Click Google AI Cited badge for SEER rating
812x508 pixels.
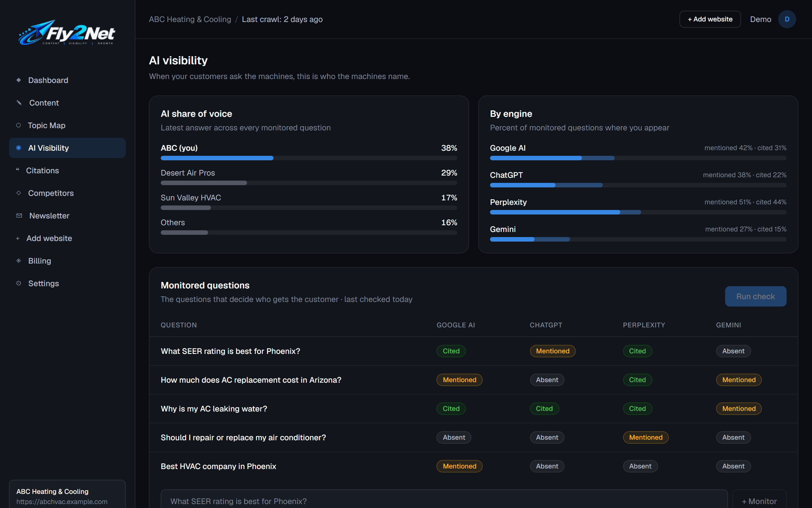pos(451,351)
